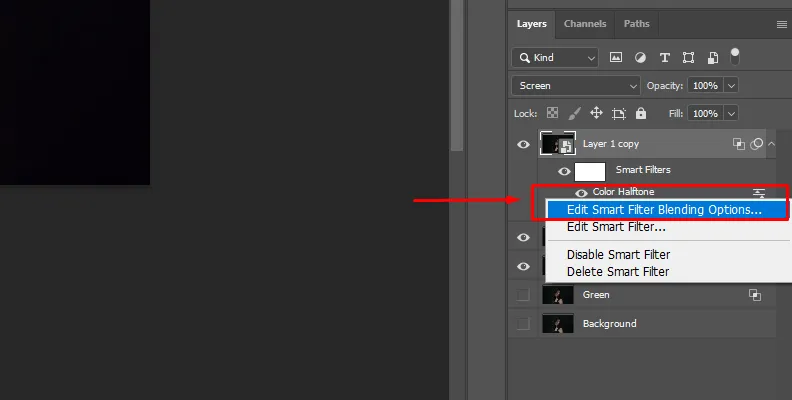
Task: Select the Layers tab
Action: point(531,24)
